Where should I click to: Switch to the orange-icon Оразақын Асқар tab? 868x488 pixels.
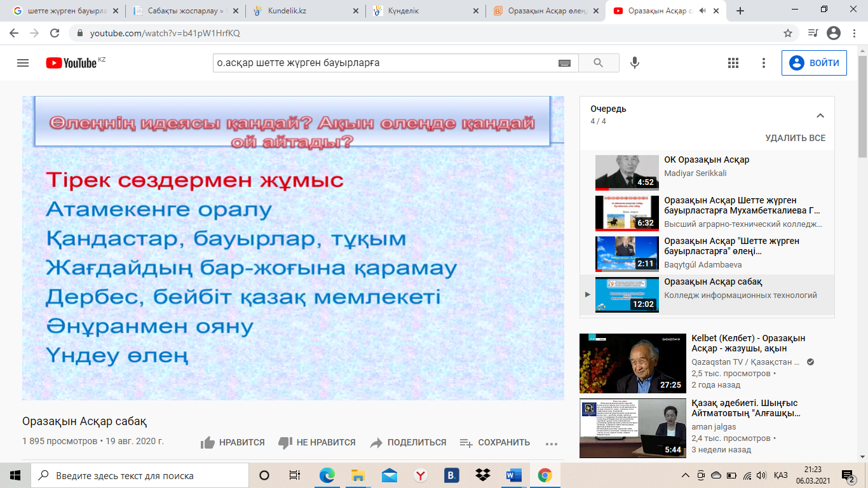[x=546, y=11]
